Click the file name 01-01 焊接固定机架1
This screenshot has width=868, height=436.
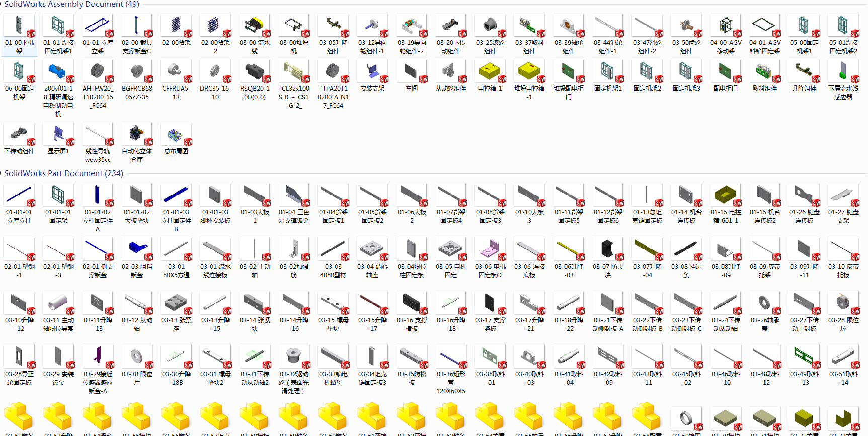pyautogui.click(x=58, y=47)
